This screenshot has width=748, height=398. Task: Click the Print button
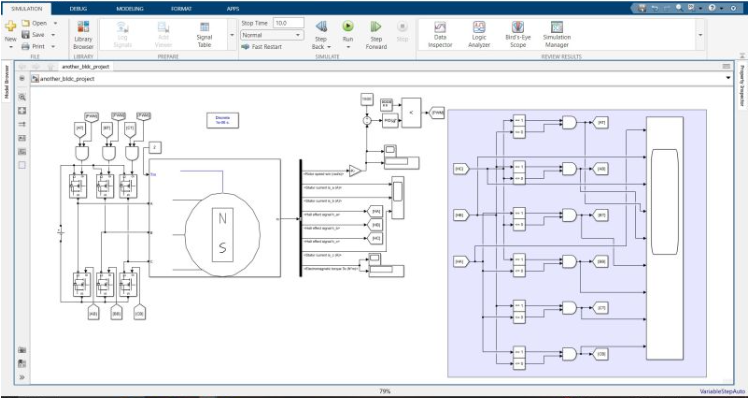click(x=33, y=46)
